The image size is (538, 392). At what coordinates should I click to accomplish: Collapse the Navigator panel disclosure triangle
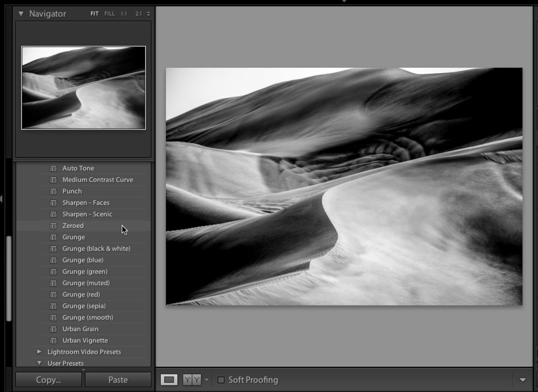(x=21, y=14)
